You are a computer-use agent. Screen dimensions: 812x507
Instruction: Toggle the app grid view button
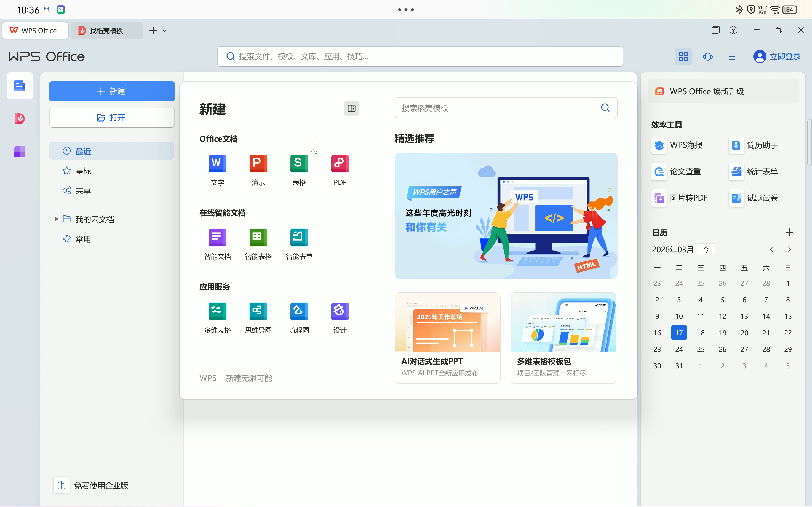click(683, 56)
